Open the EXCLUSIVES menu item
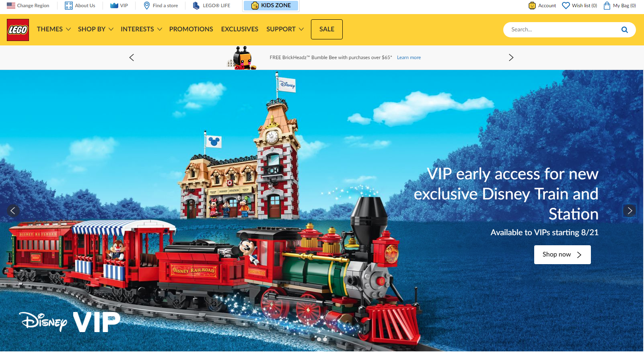 [x=240, y=29]
